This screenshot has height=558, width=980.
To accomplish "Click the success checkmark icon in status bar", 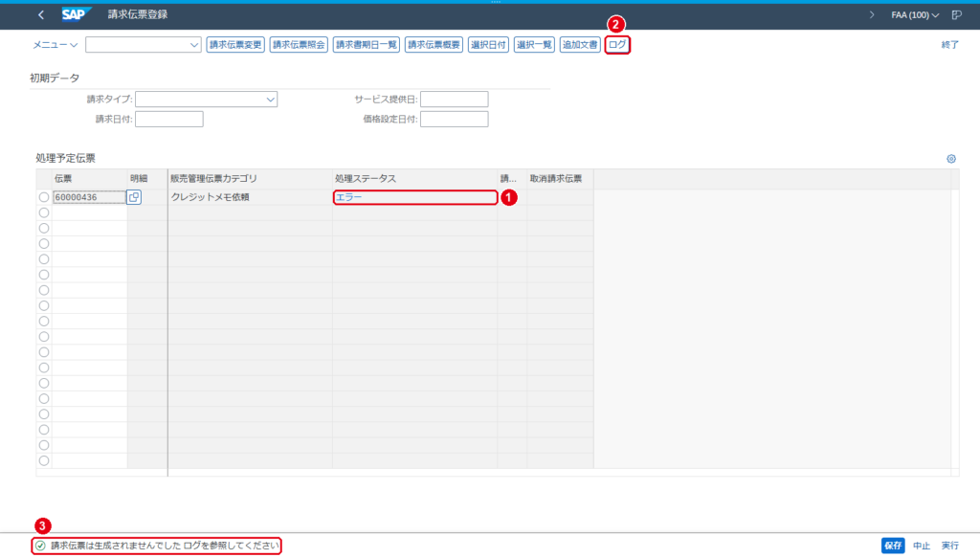I will tap(40, 546).
